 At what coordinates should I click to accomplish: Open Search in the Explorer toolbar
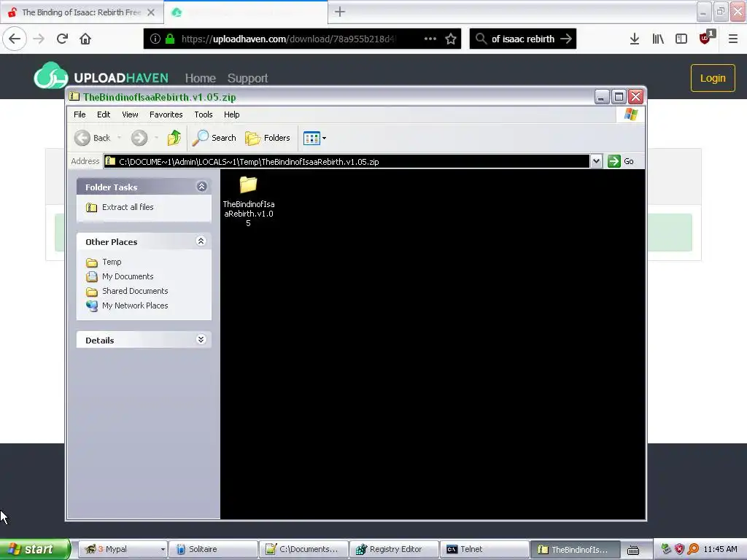pyautogui.click(x=214, y=138)
